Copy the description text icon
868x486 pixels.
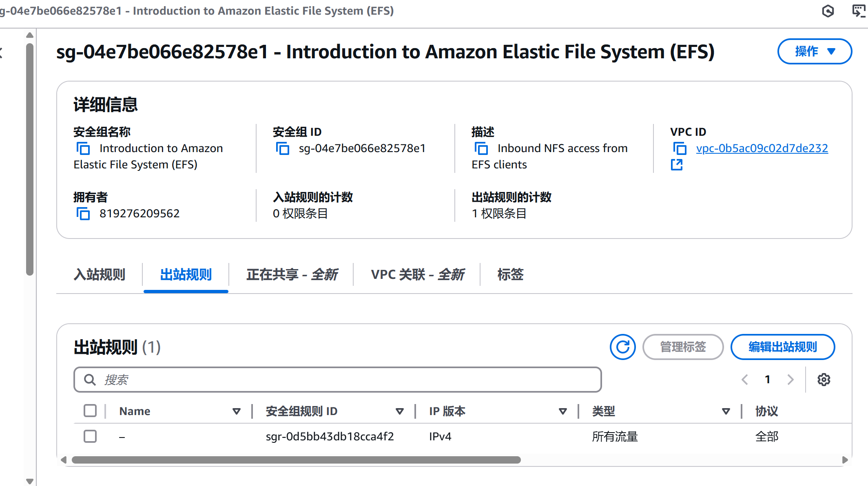481,148
